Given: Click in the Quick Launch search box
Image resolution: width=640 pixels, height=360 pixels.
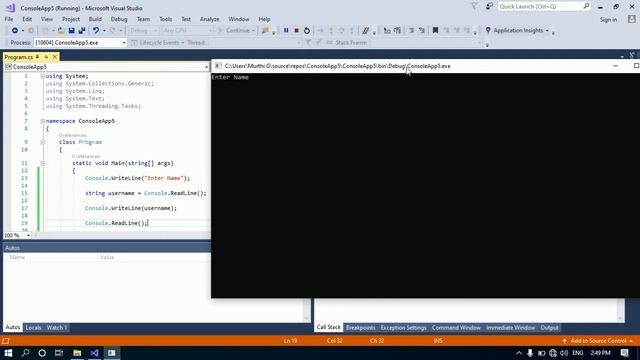Looking at the screenshot, I should 544,7.
